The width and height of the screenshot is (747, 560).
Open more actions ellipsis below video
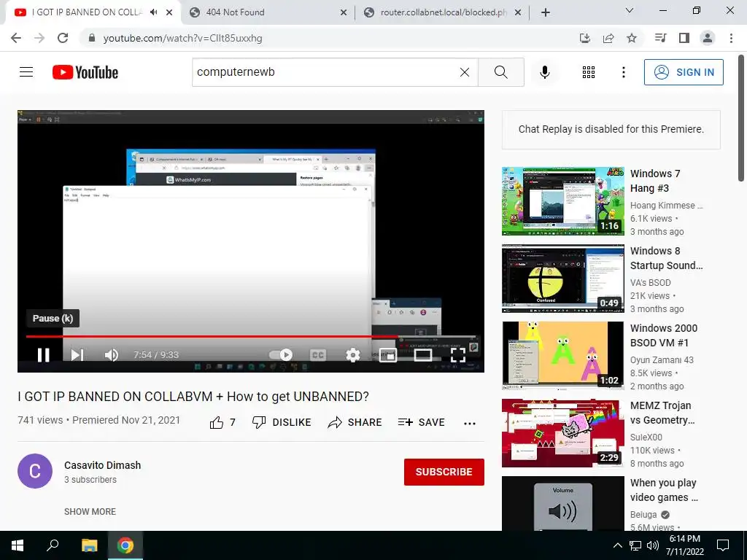(x=470, y=424)
